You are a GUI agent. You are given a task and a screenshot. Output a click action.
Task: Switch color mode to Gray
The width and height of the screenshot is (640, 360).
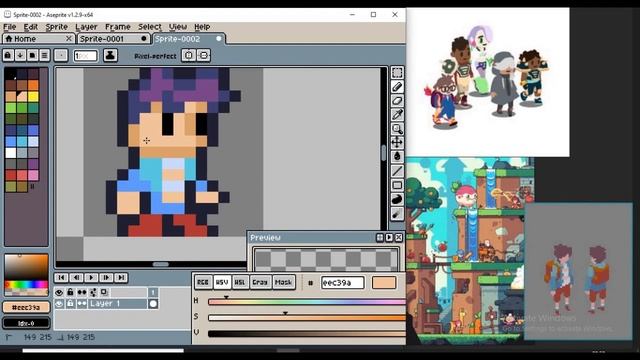click(260, 282)
